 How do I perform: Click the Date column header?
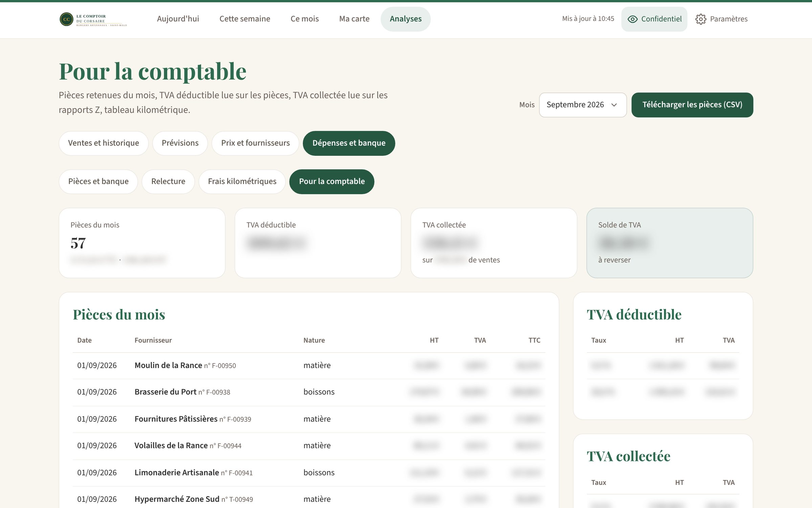[84, 340]
